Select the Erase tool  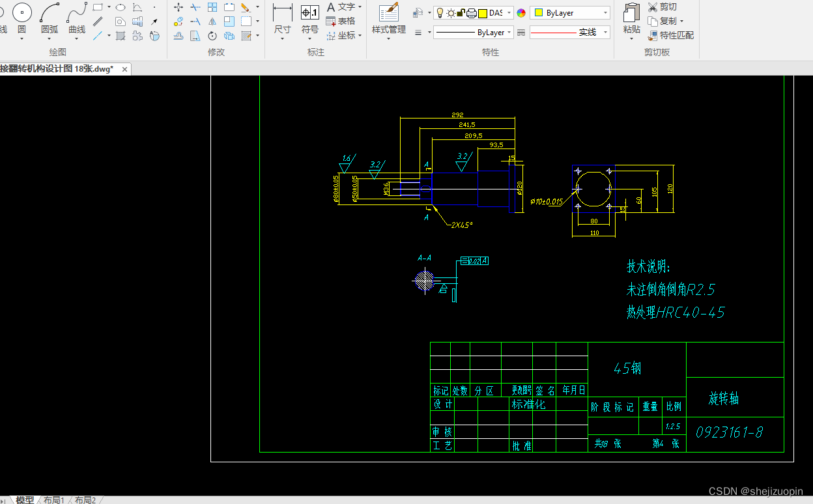(x=246, y=7)
